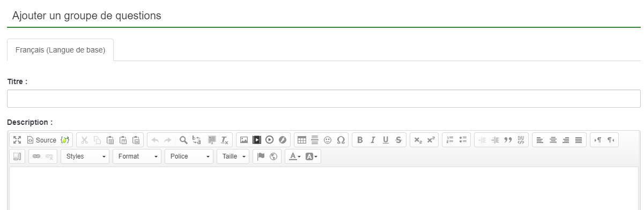Set text direction right to left
This screenshot has width=644, height=210.
click(611, 140)
